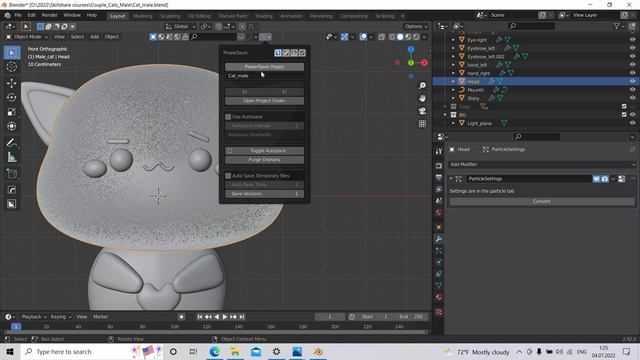
Task: Open Windows Settings from taskbar
Action: [x=276, y=351]
